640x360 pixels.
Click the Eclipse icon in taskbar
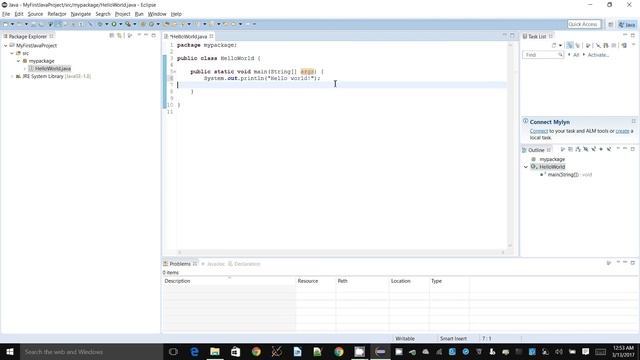(x=380, y=351)
